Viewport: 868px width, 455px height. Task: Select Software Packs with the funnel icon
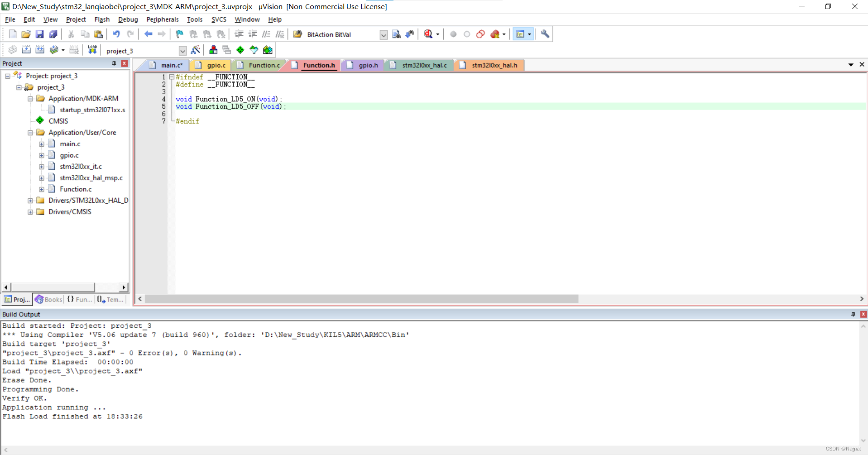click(x=254, y=50)
